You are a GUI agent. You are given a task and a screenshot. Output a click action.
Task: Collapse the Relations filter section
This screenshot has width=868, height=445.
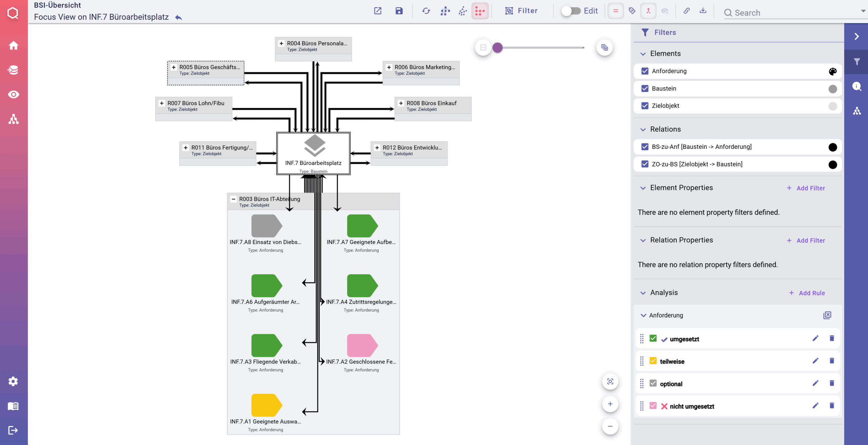pyautogui.click(x=643, y=129)
